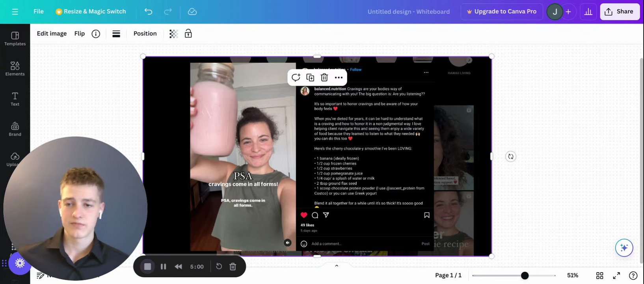Enter fullscreen present mode
This screenshot has height=284, width=644.
pyautogui.click(x=616, y=275)
